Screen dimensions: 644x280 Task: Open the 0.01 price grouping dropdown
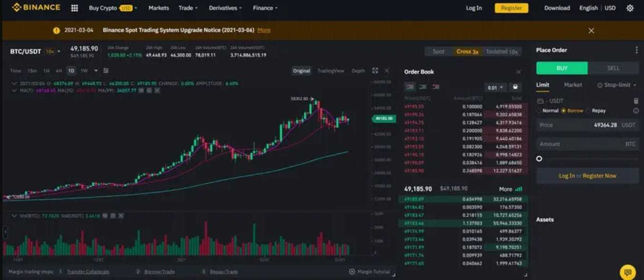click(495, 87)
